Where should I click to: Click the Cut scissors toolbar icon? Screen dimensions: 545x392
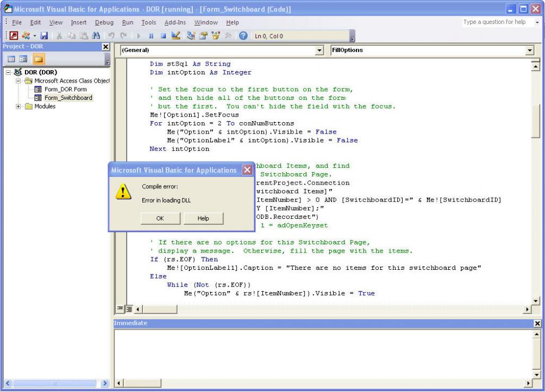(59, 35)
